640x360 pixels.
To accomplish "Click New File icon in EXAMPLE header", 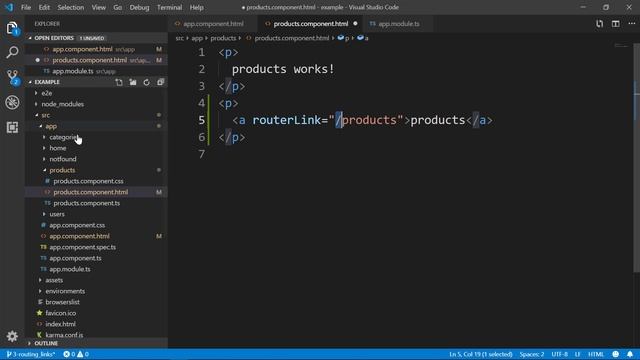I will pos(119,82).
